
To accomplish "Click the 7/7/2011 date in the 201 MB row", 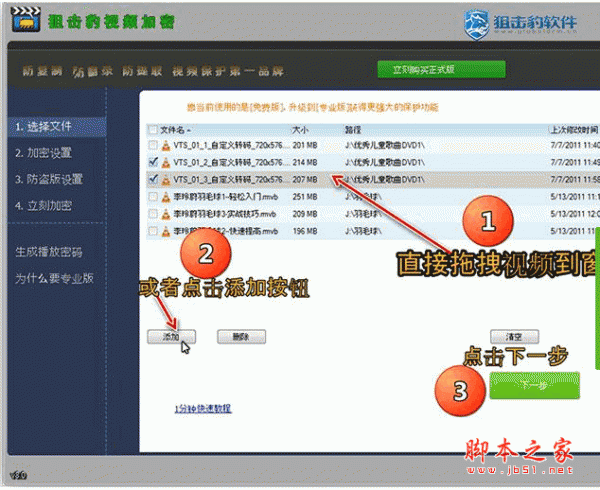I will pyautogui.click(x=575, y=145).
